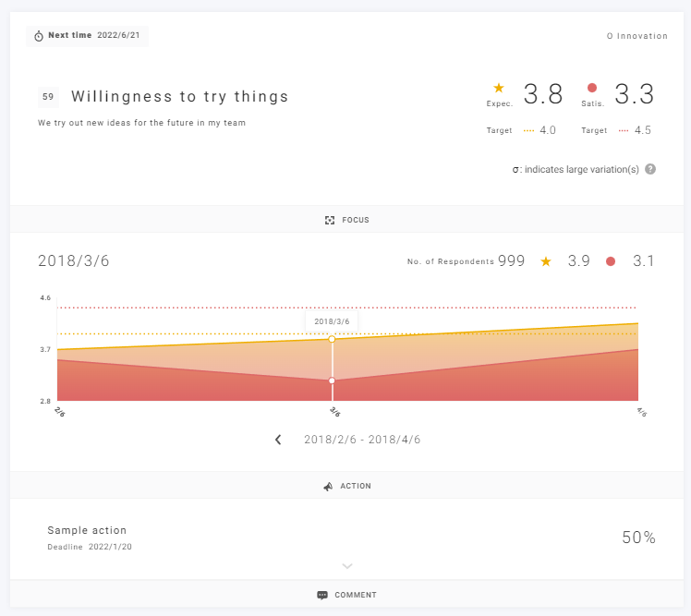Click the Action megaphone icon
This screenshot has height=616, width=691.
point(328,486)
